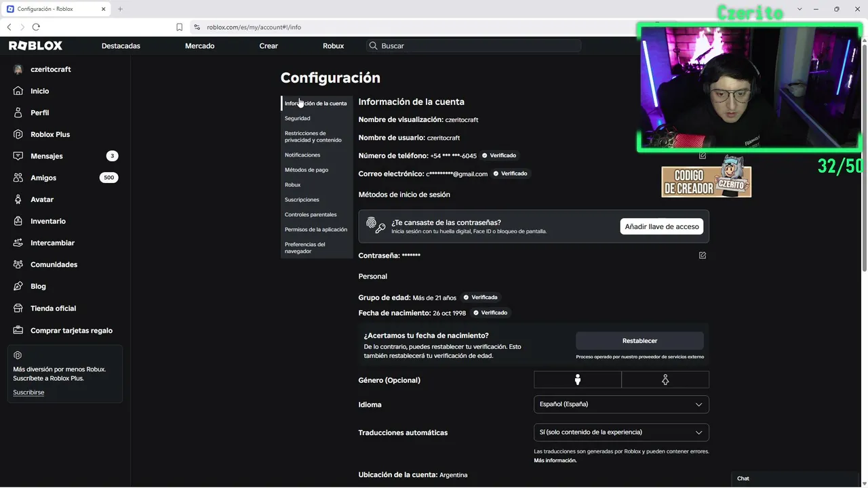The height and width of the screenshot is (488, 868).
Task: Open Roblox Plus in the sidebar
Action: click(x=50, y=134)
